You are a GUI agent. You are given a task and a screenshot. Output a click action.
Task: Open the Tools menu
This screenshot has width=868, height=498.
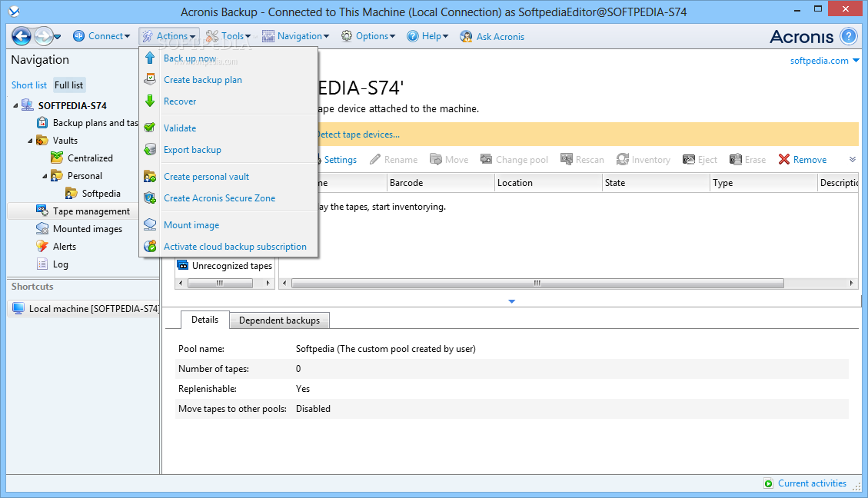(x=228, y=37)
